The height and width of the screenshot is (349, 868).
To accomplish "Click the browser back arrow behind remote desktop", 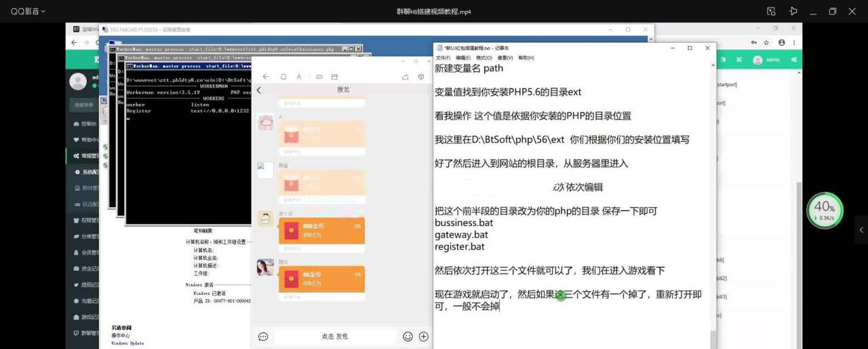I will click(x=75, y=42).
